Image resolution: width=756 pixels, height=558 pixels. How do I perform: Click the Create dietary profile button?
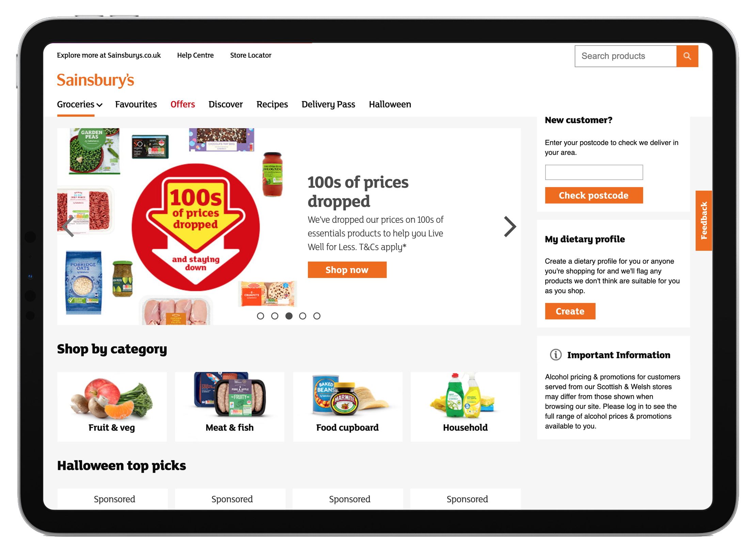570,311
